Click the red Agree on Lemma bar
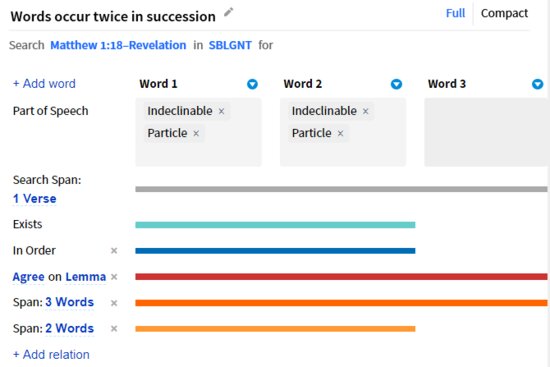Image resolution: width=550 pixels, height=367 pixels. [341, 277]
